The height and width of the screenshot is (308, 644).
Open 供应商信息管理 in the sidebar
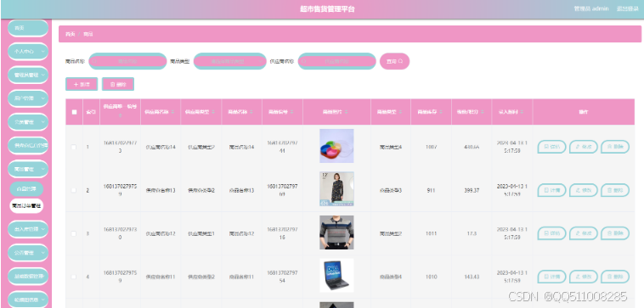click(x=28, y=145)
